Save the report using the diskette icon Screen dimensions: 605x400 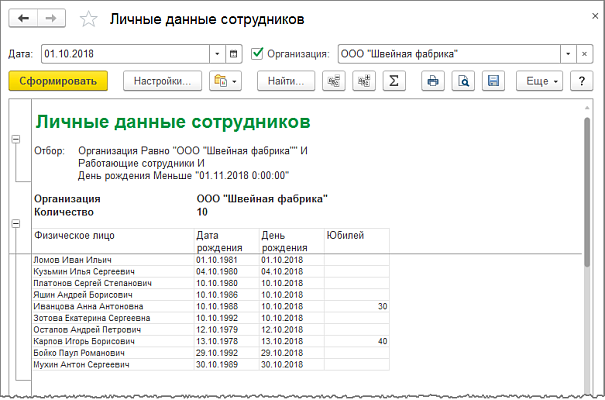pos(492,81)
